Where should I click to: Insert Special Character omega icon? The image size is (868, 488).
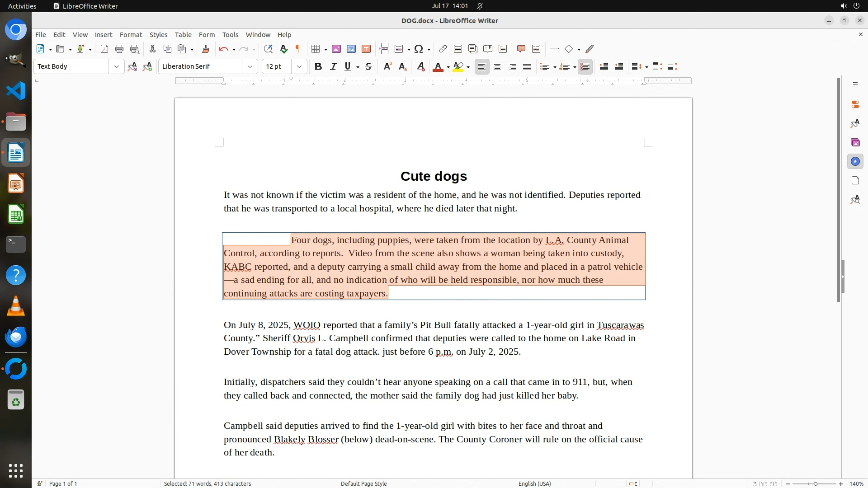point(419,49)
